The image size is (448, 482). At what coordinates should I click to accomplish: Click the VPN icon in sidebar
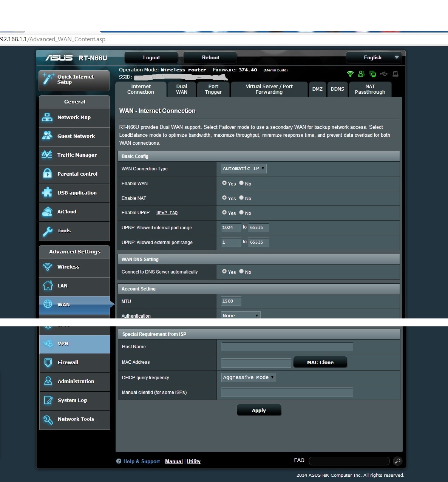click(48, 343)
